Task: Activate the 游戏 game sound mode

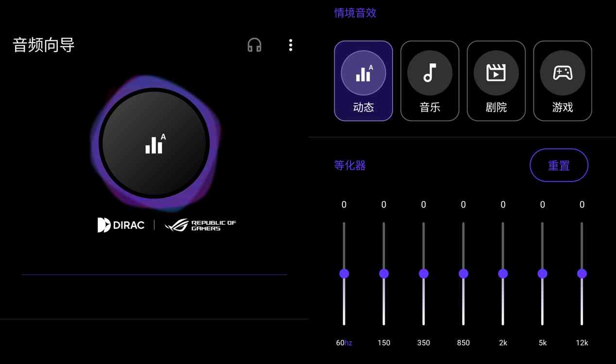Action: pyautogui.click(x=563, y=81)
